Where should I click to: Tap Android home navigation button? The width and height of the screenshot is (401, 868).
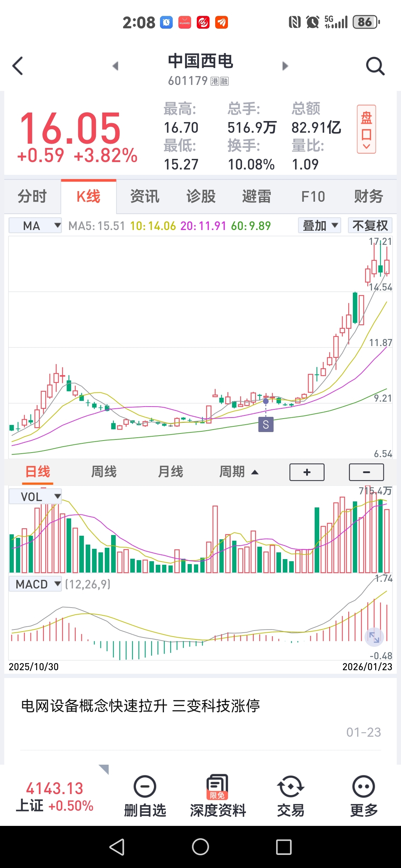pyautogui.click(x=201, y=847)
